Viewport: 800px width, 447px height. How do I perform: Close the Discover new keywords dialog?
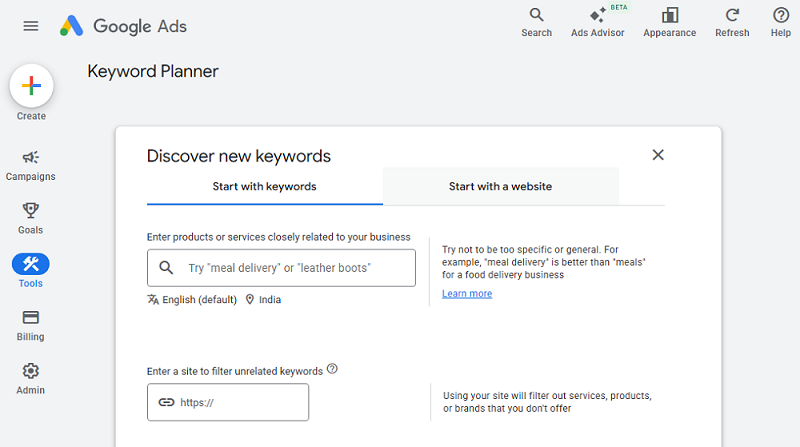pos(658,155)
